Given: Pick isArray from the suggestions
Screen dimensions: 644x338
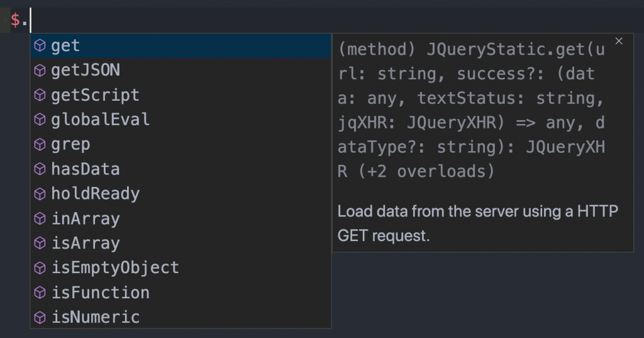Looking at the screenshot, I should 86,244.
